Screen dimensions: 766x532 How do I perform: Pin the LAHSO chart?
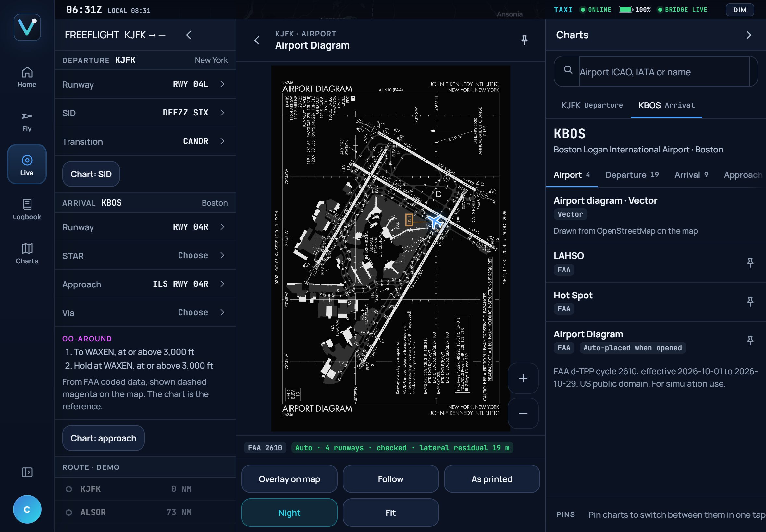750,263
